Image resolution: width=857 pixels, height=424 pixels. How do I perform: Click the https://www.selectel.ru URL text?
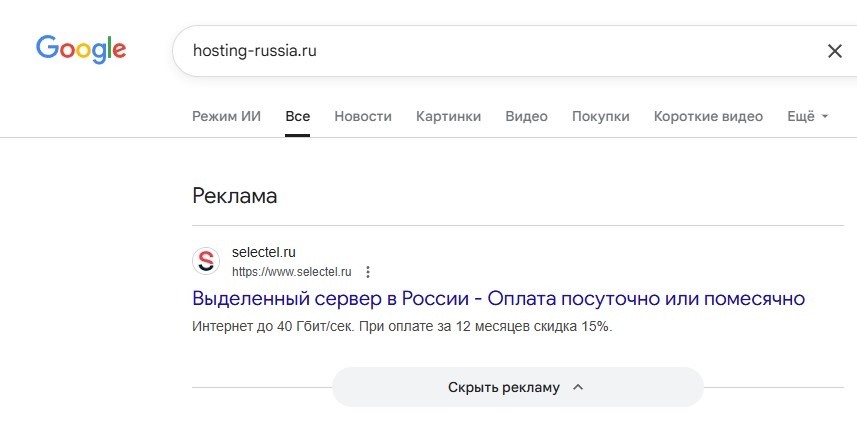tap(292, 272)
